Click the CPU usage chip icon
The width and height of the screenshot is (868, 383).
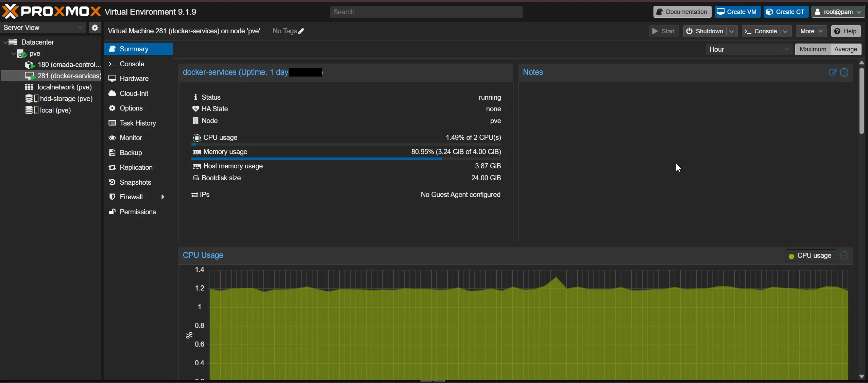[197, 138]
